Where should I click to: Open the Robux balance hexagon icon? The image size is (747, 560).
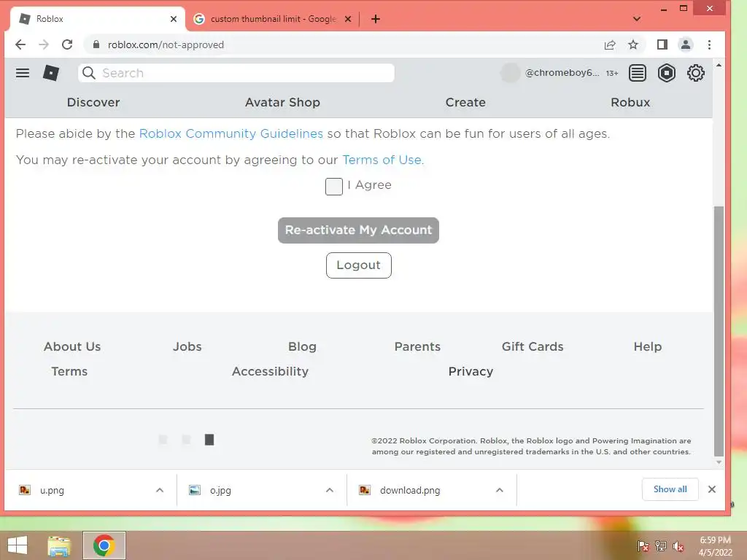click(x=667, y=73)
